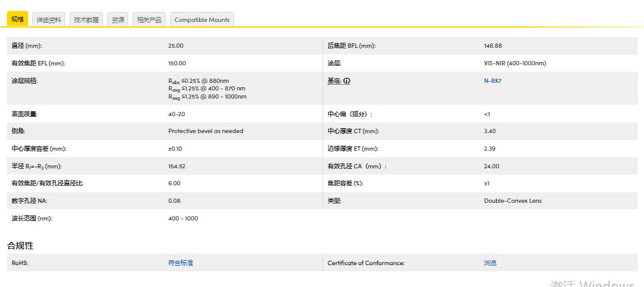This screenshot has height=287, width=644.
Task: Click the underlined 基底 label
Action: tap(334, 81)
